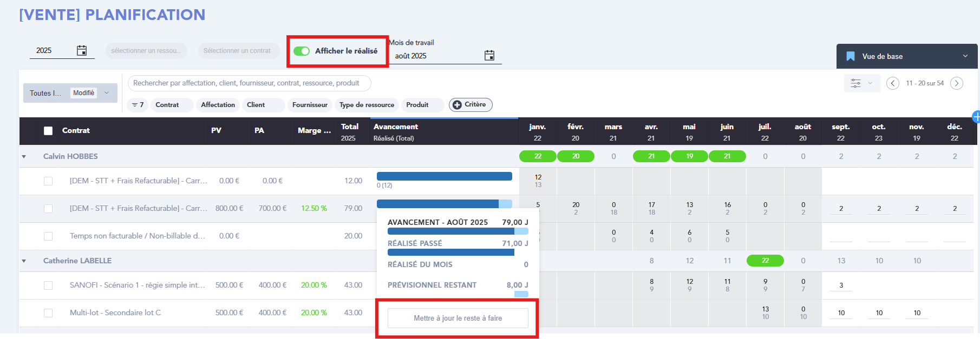Viewport: 980px width, 339px height.
Task: Click the search field for affectation, client
Action: [x=249, y=83]
